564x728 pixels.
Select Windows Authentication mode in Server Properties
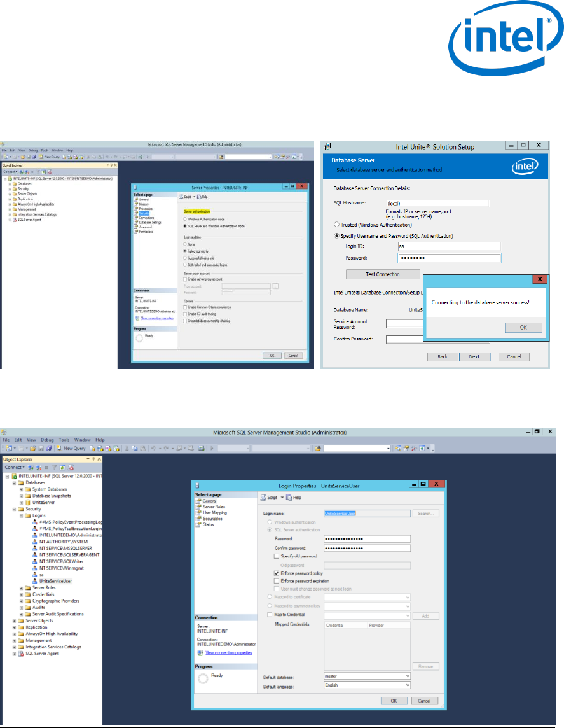coord(185,219)
